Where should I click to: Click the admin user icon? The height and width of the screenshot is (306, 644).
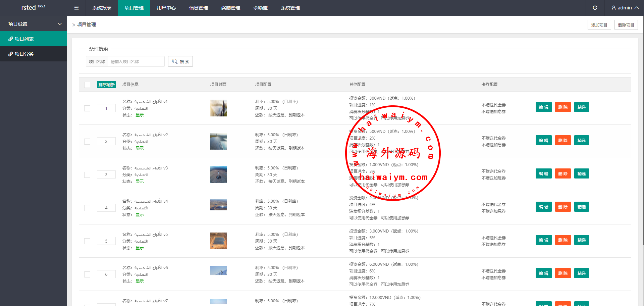613,8
